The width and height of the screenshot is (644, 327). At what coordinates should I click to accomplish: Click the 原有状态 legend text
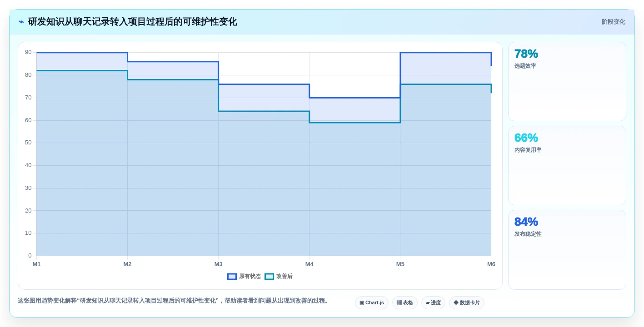point(250,277)
